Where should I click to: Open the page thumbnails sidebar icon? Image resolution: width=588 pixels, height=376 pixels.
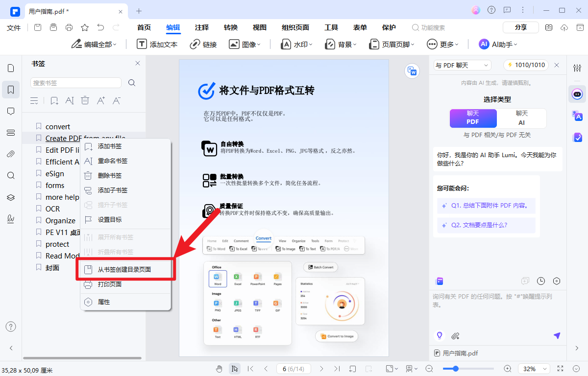coord(11,69)
